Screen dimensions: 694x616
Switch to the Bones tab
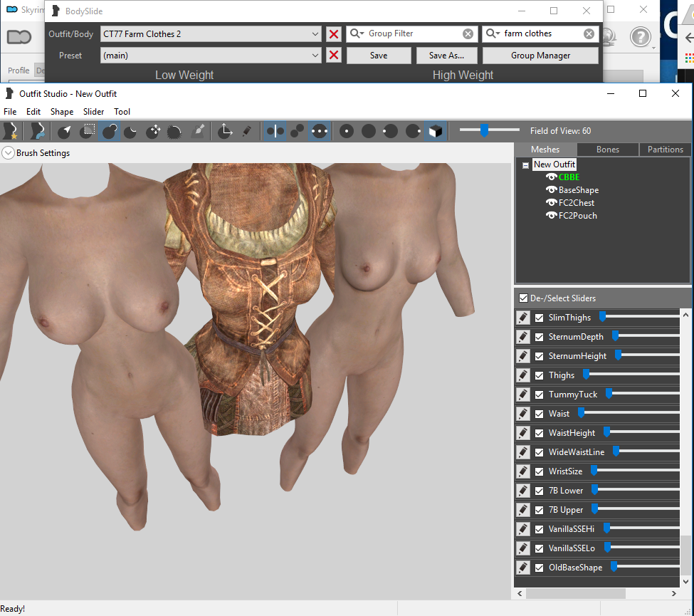[x=608, y=150]
